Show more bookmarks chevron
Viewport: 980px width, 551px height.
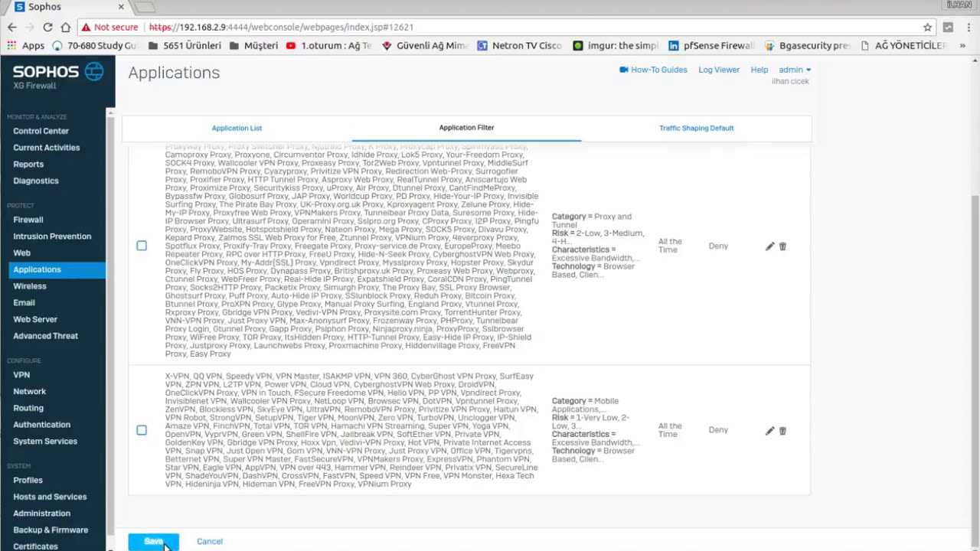pos(962,46)
